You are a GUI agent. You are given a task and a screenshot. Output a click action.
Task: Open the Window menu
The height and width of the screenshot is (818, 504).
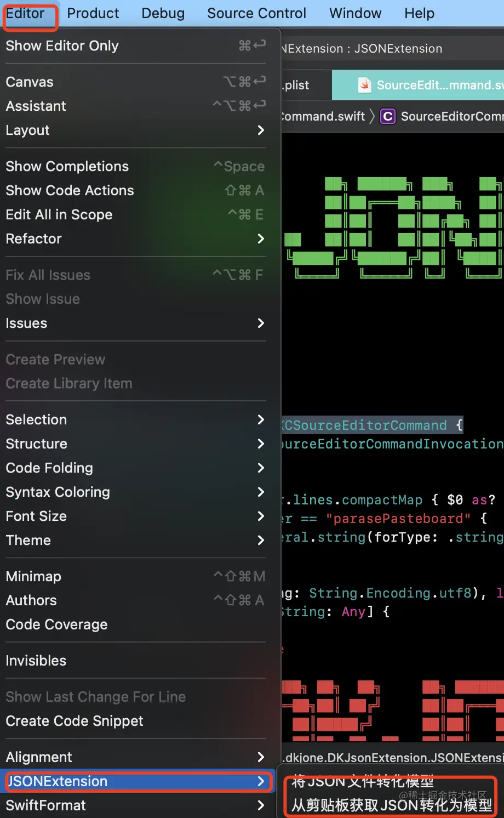tap(355, 14)
